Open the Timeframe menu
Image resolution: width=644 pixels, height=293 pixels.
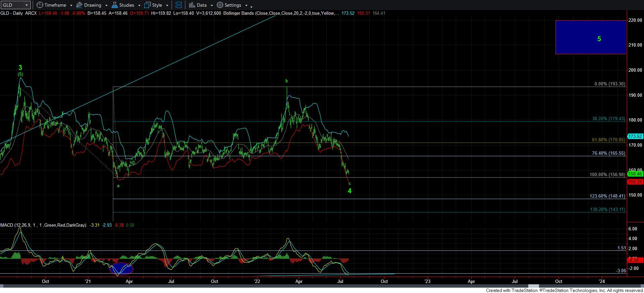click(x=55, y=5)
